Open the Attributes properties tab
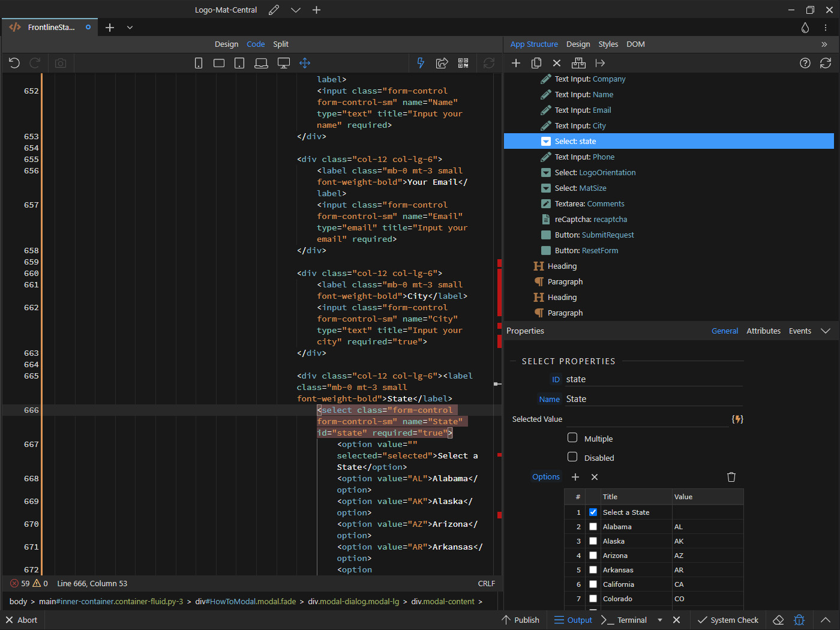This screenshot has width=840, height=630. point(763,331)
